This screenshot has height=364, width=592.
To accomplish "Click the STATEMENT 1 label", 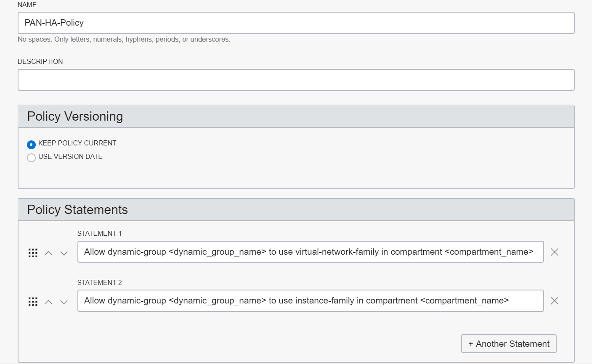I will click(x=99, y=233).
